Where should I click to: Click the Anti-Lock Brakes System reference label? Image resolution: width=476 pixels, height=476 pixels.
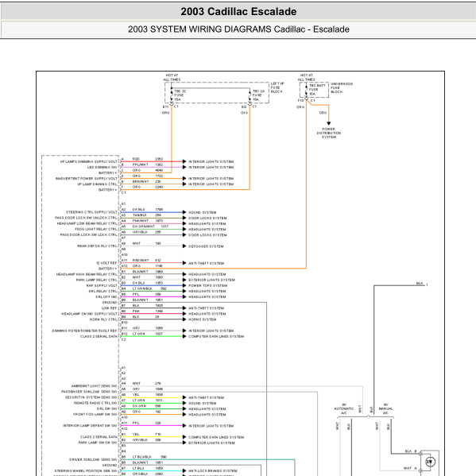(x=213, y=471)
